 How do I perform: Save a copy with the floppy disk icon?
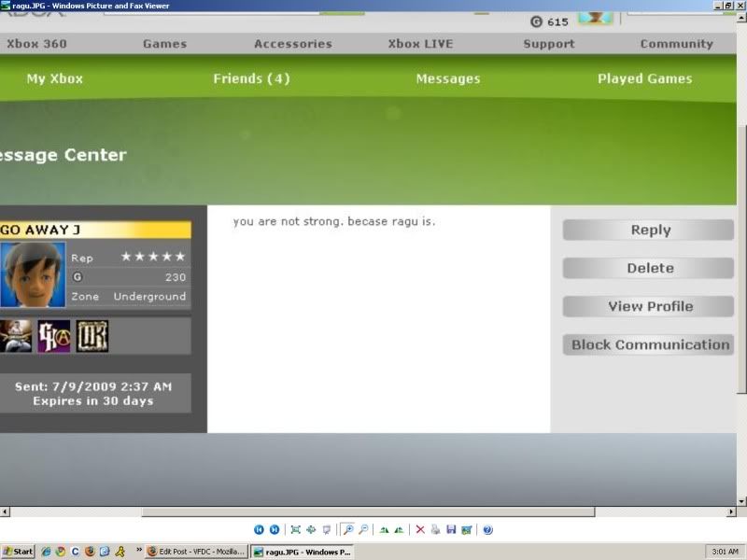(451, 529)
